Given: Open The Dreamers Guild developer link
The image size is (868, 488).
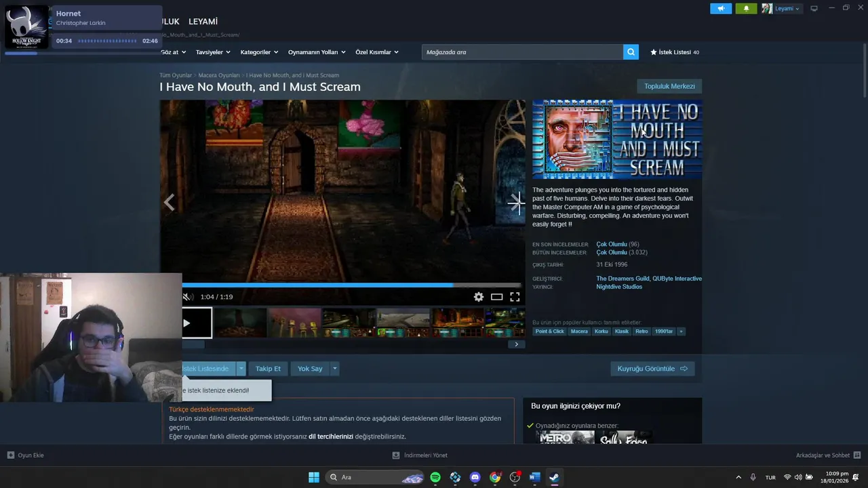Looking at the screenshot, I should tap(623, 279).
